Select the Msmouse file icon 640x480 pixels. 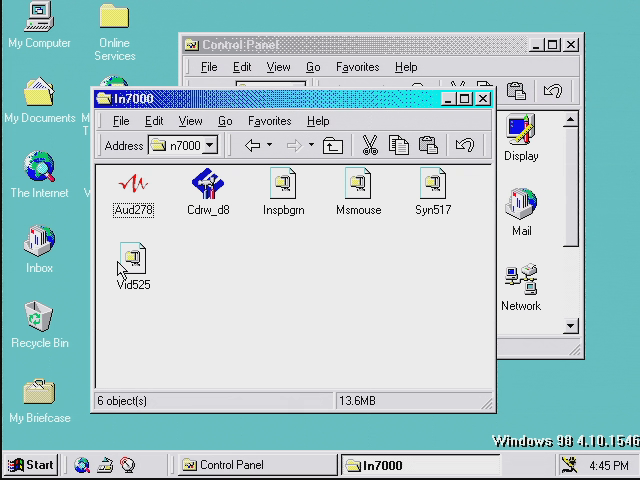tap(358, 183)
